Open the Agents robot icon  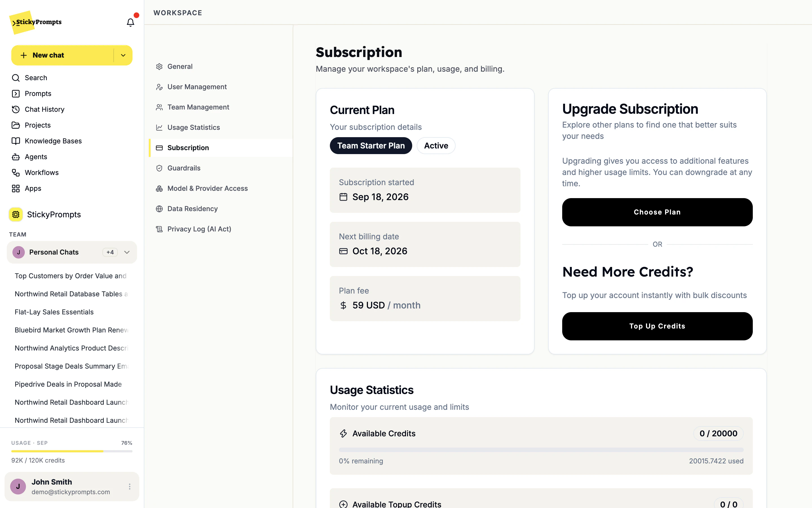tap(16, 157)
